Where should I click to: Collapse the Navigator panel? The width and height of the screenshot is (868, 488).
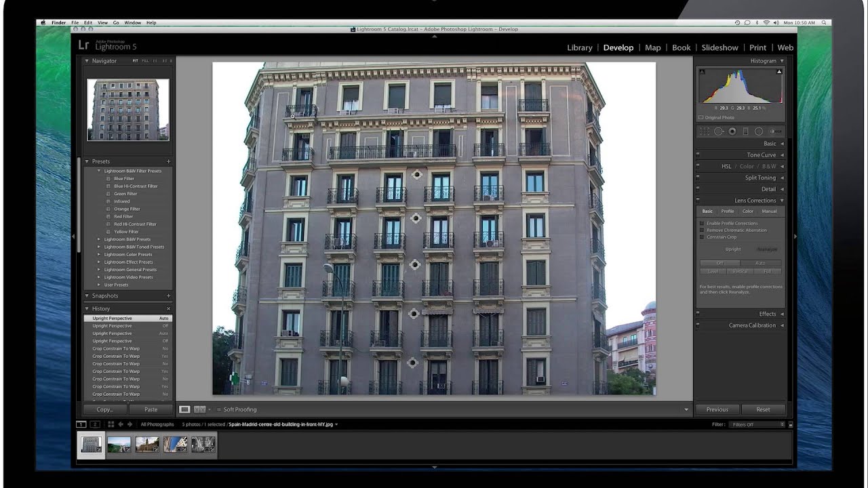(87, 61)
